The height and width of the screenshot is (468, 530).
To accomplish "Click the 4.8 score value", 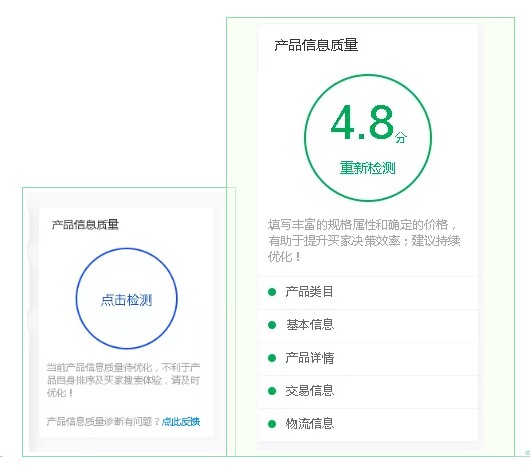I will pos(362,122).
